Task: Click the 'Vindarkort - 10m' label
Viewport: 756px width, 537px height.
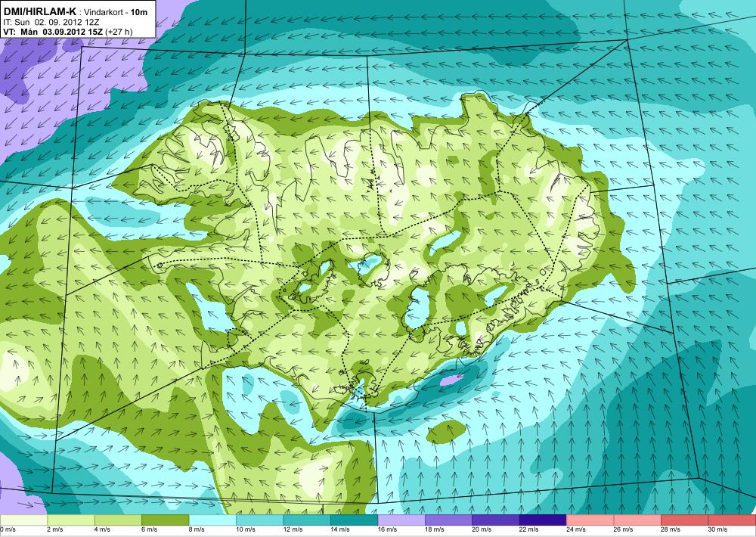Action: pos(116,12)
